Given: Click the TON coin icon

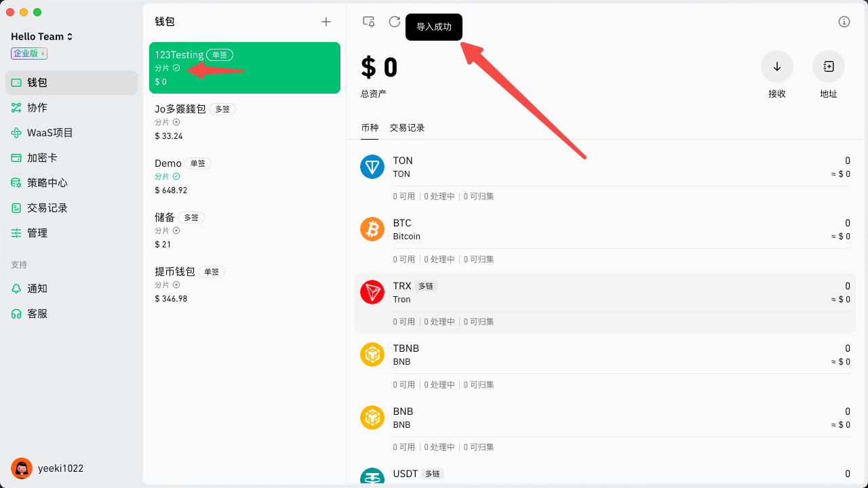Looking at the screenshot, I should (x=372, y=167).
